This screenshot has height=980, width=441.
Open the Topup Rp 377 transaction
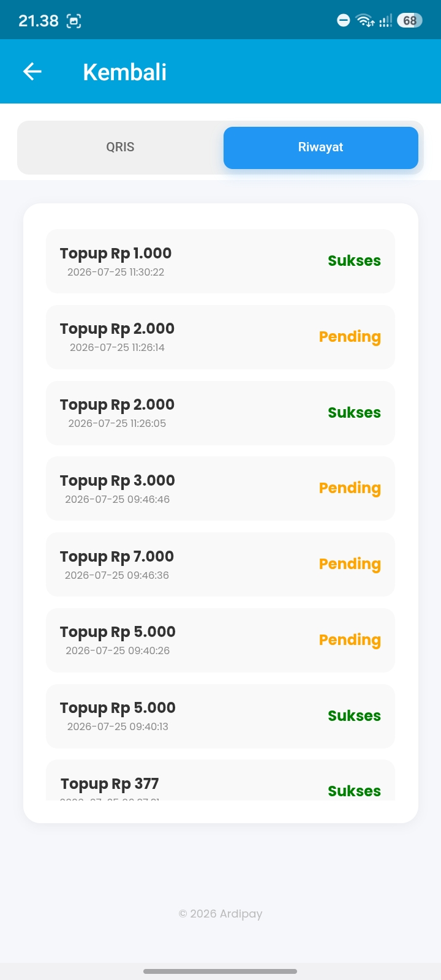coord(221,780)
